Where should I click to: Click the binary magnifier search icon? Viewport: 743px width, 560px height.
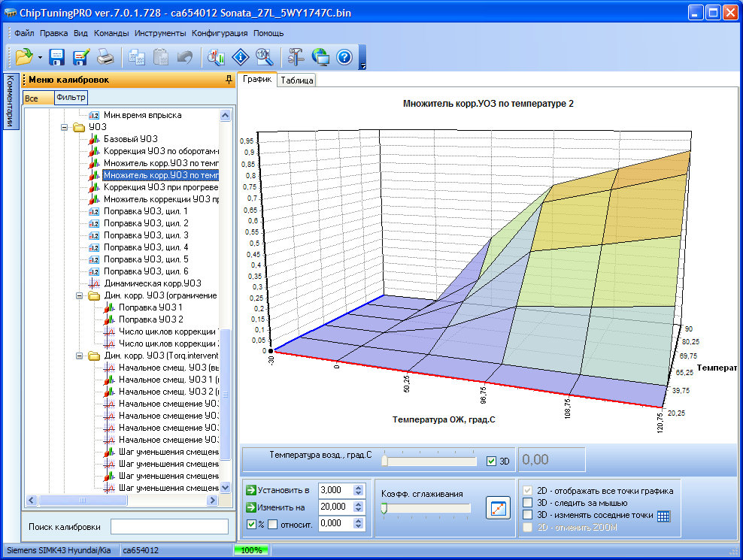coord(264,57)
